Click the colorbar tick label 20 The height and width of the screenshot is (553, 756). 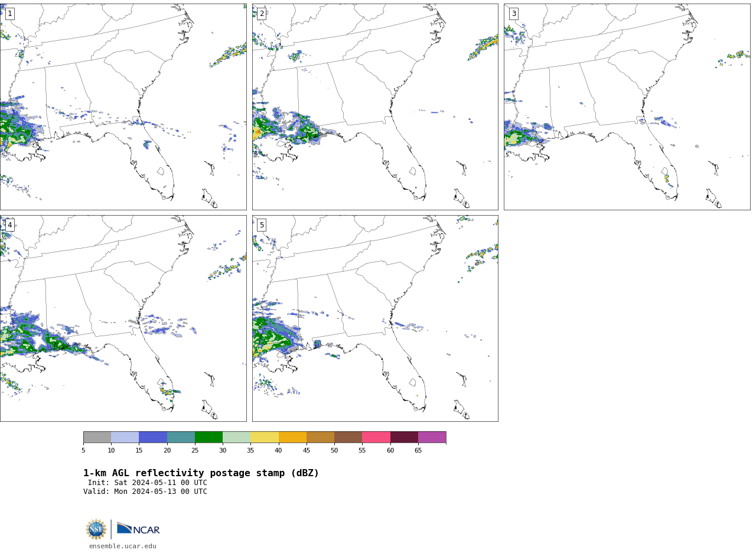coord(167,451)
